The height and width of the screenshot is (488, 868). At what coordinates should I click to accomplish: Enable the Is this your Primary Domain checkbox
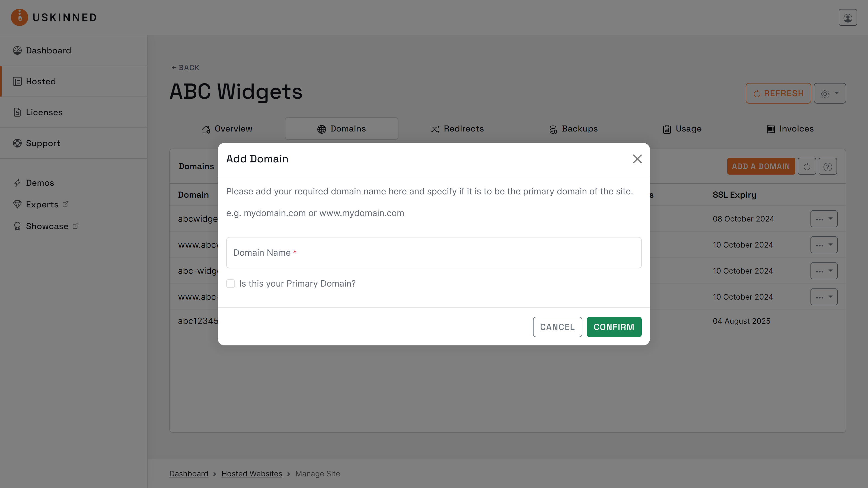[231, 284]
